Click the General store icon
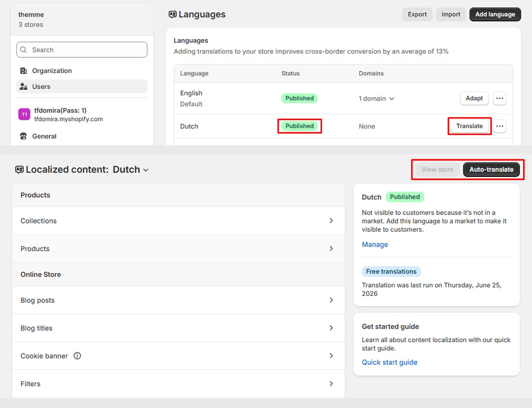Screen dimensions: 532x408 (24, 137)
